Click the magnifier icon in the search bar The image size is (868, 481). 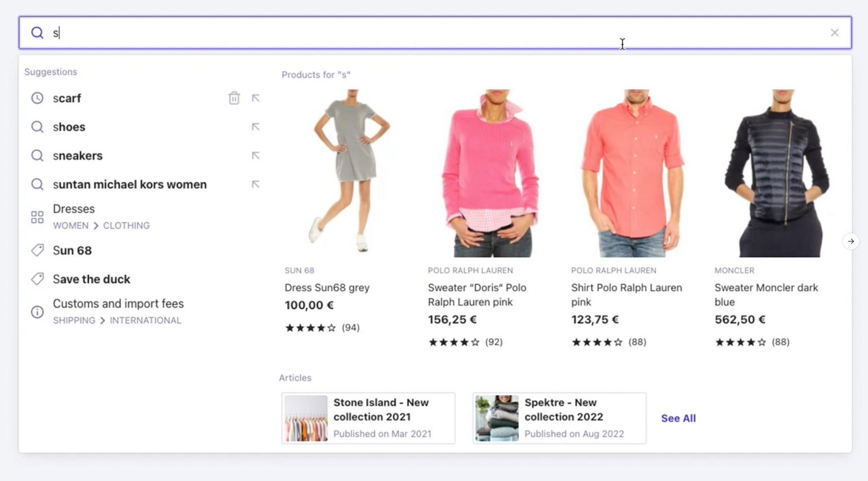click(37, 33)
